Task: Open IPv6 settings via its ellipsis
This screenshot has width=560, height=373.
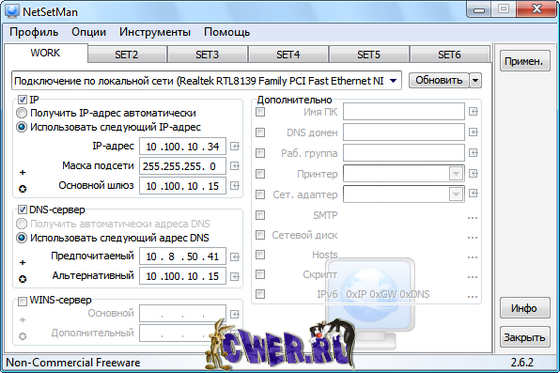Action: (x=472, y=297)
